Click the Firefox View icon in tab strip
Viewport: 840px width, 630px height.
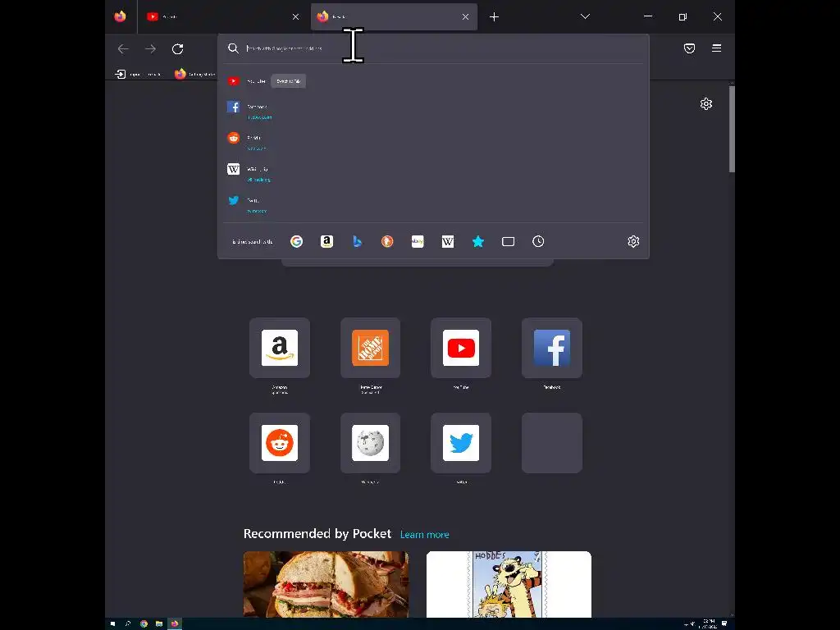coord(120,16)
